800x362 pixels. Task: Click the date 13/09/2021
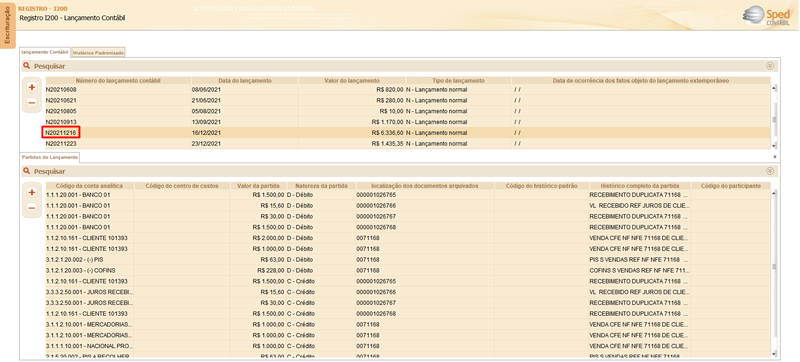coord(207,122)
